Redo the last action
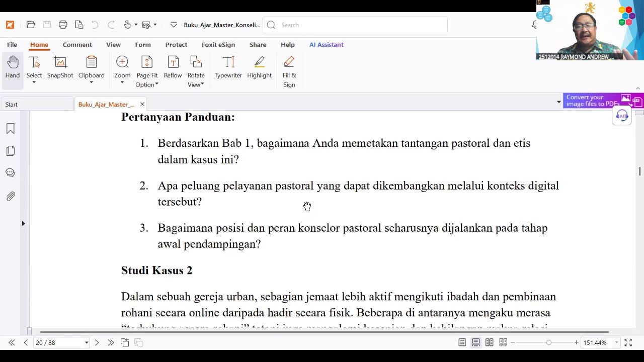This screenshot has height=362, width=644. click(111, 25)
